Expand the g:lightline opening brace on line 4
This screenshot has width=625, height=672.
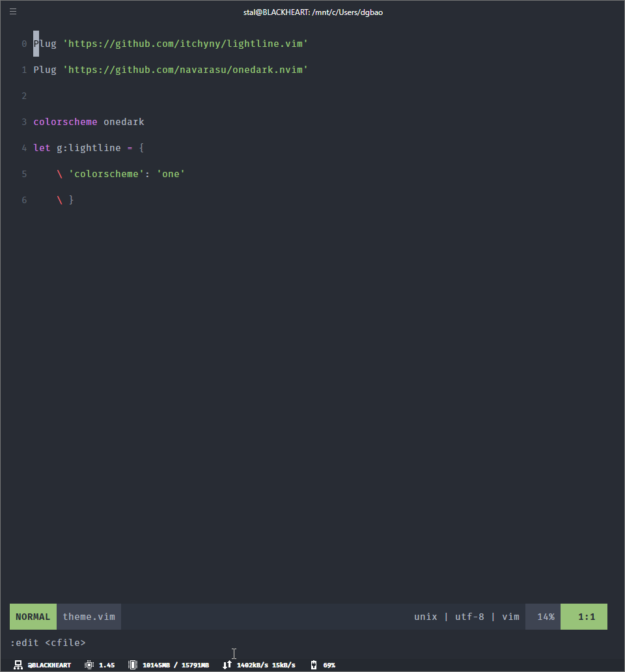(141, 148)
